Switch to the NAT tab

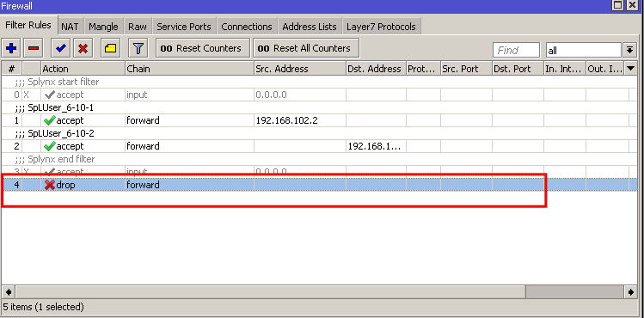70,27
